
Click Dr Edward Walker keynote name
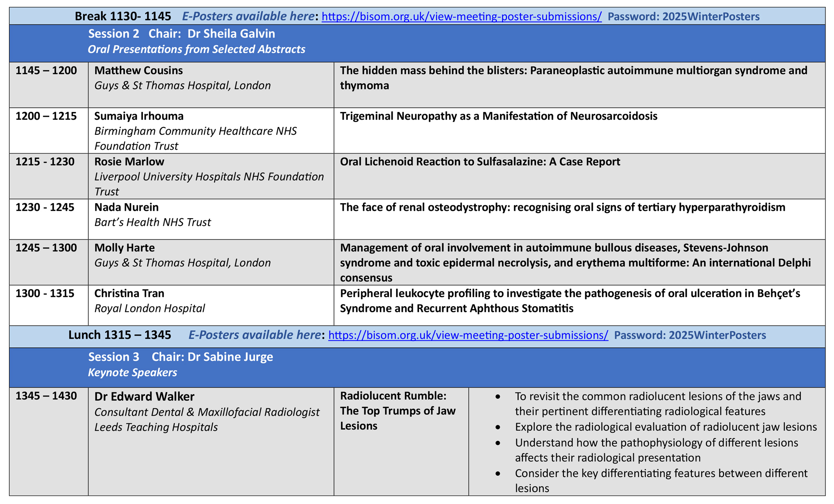[x=144, y=397]
